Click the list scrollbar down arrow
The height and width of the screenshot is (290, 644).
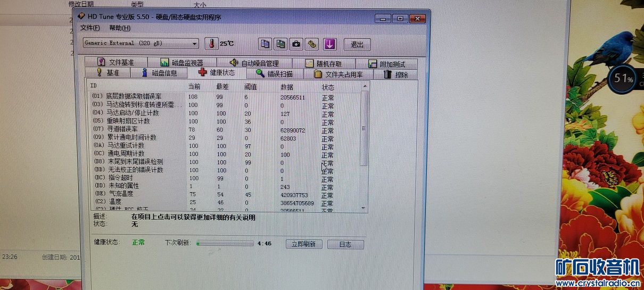[364, 208]
